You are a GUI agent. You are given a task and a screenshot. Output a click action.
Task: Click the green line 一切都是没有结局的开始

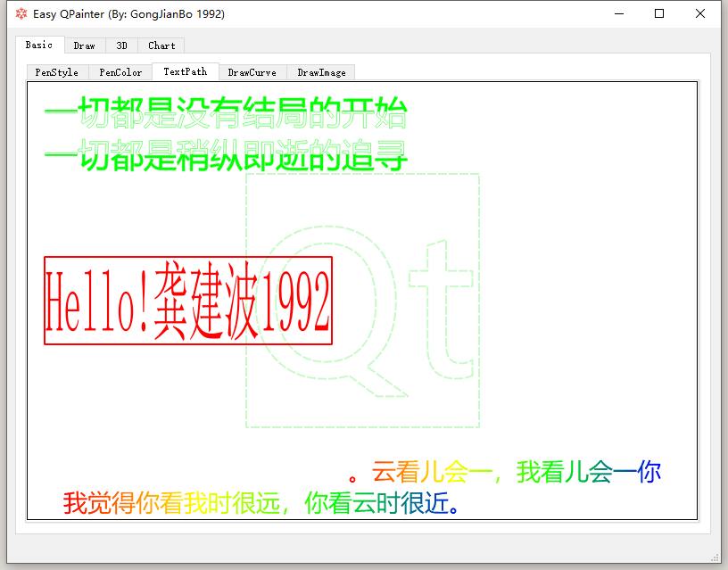(226, 112)
